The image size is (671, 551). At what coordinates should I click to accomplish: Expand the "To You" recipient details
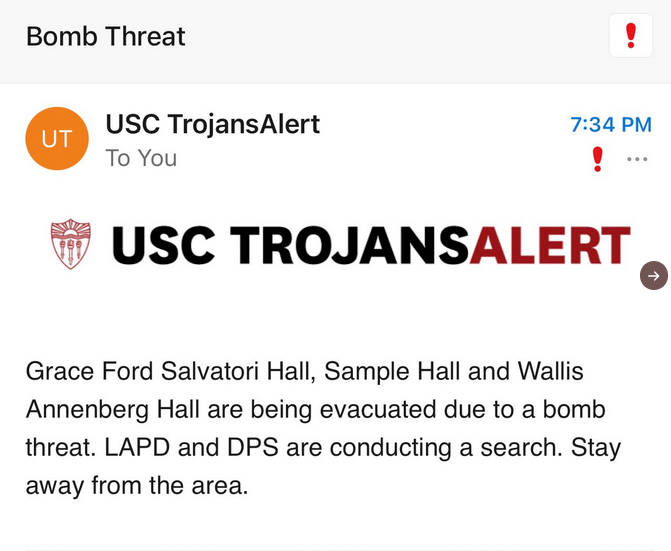(141, 158)
